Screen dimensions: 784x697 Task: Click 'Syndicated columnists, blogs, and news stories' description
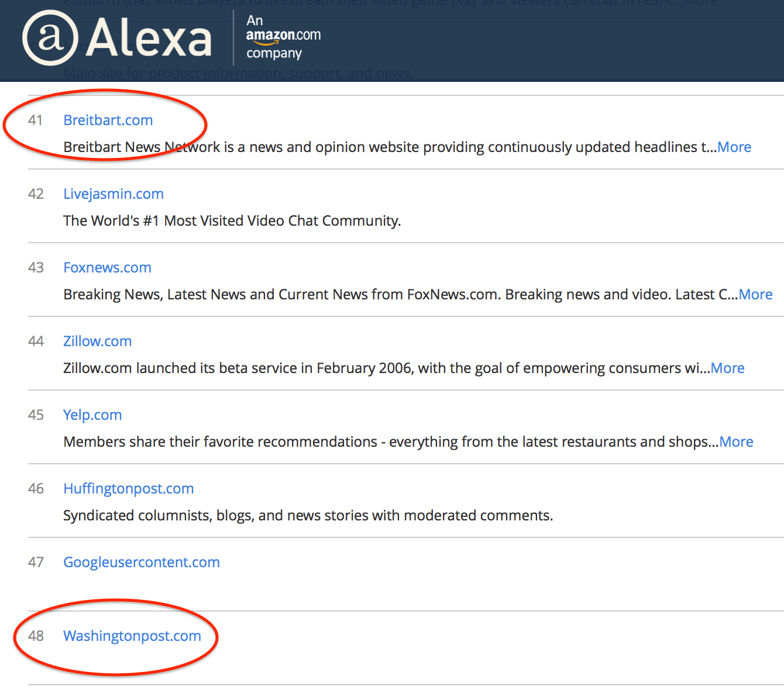(308, 515)
